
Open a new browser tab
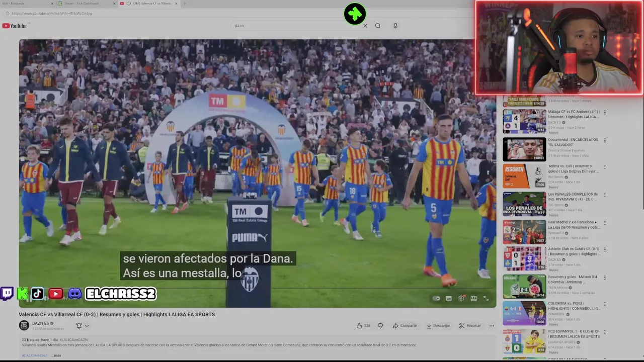185,4
